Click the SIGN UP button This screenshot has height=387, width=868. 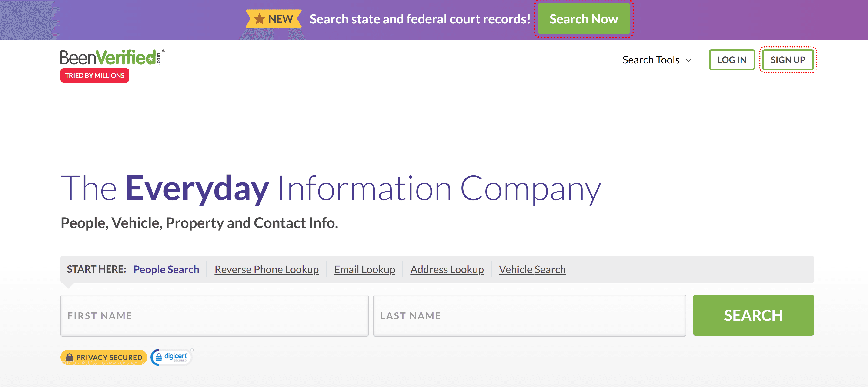(x=788, y=60)
